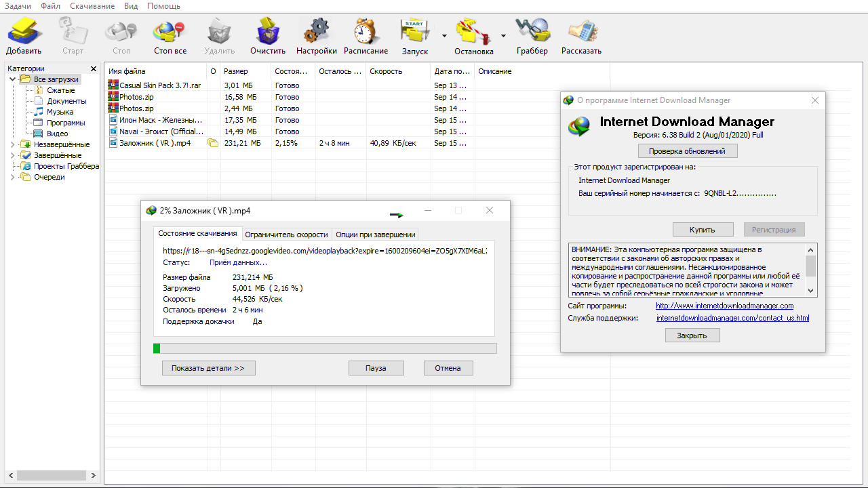This screenshot has height=488, width=868.
Task: Select the Видео category
Action: pos(57,134)
